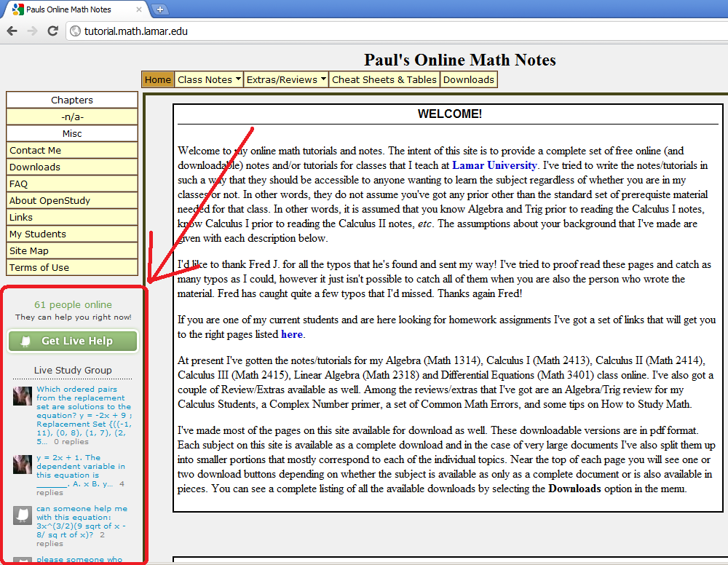This screenshot has width=728, height=565.
Task: Click the bold Downloads word in last paragraph
Action: (574, 489)
